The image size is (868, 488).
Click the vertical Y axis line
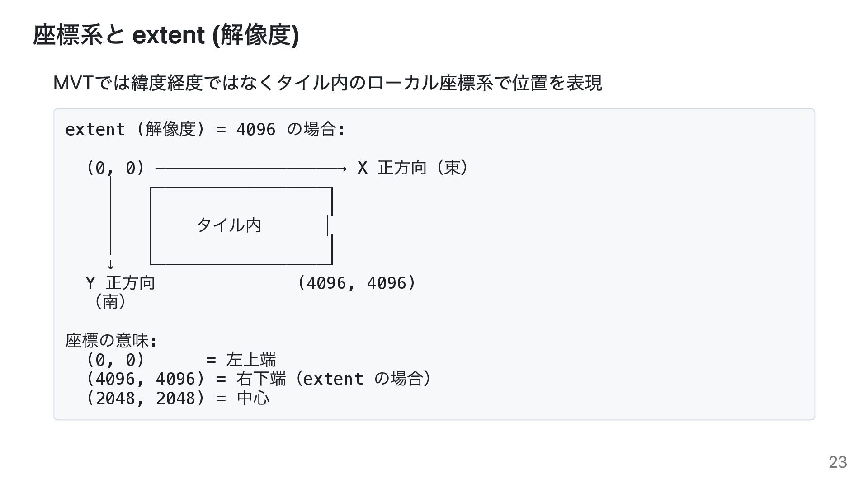(x=110, y=217)
